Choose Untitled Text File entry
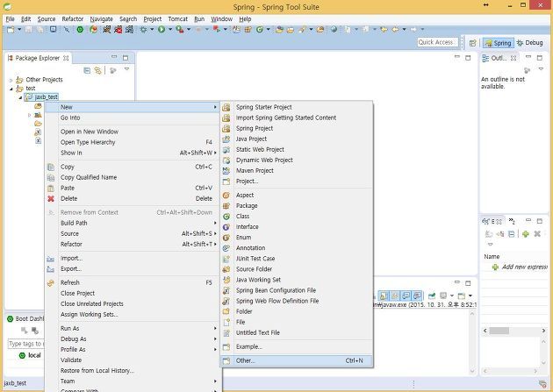 coord(297,333)
